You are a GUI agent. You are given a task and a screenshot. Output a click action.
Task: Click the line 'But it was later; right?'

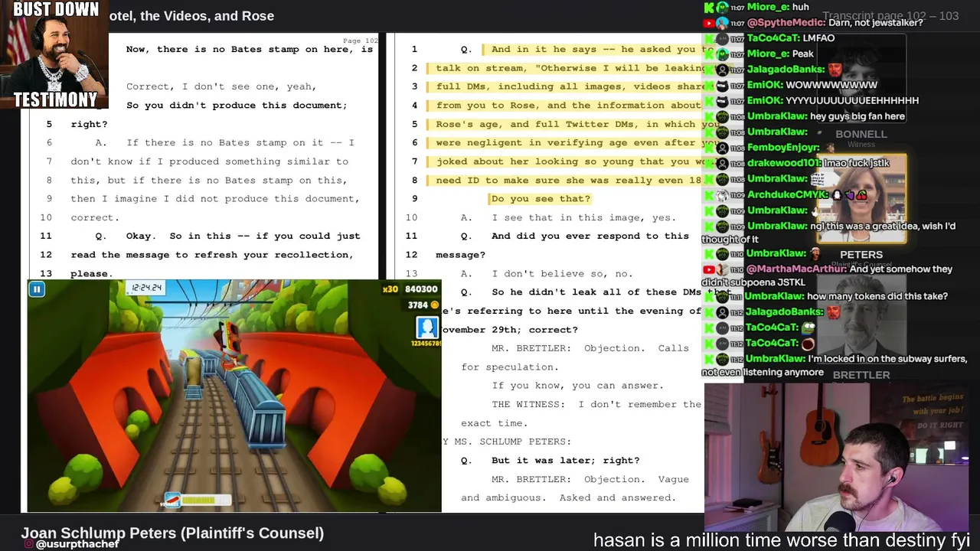[565, 461]
